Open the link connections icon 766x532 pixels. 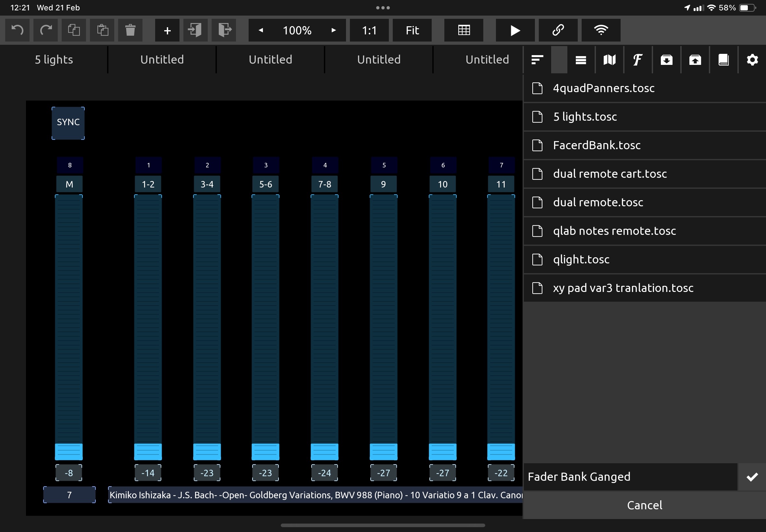[x=558, y=30]
